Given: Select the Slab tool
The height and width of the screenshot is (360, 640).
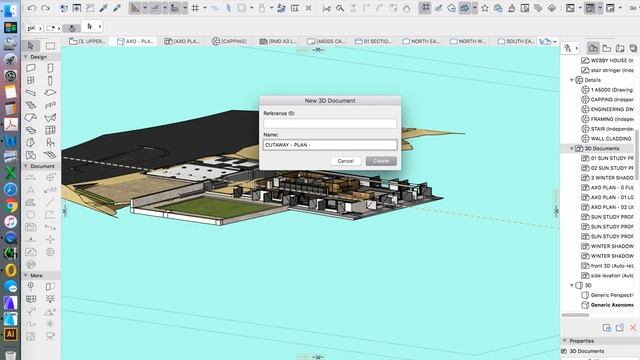Looking at the screenshot, I should tap(50, 93).
